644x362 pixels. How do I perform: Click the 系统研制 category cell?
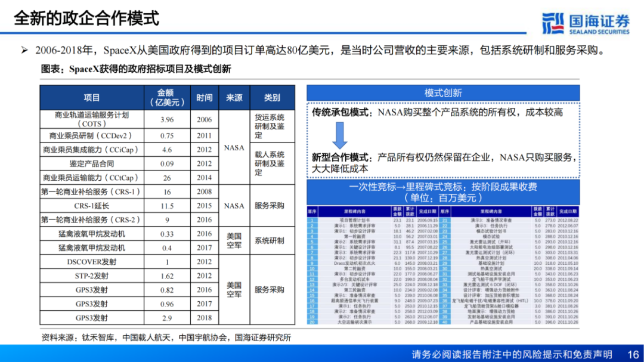tap(272, 241)
